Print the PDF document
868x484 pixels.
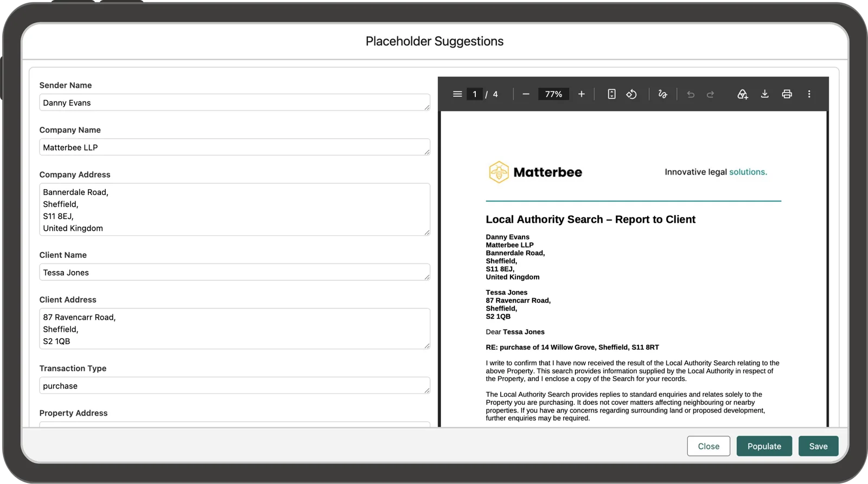click(x=787, y=94)
